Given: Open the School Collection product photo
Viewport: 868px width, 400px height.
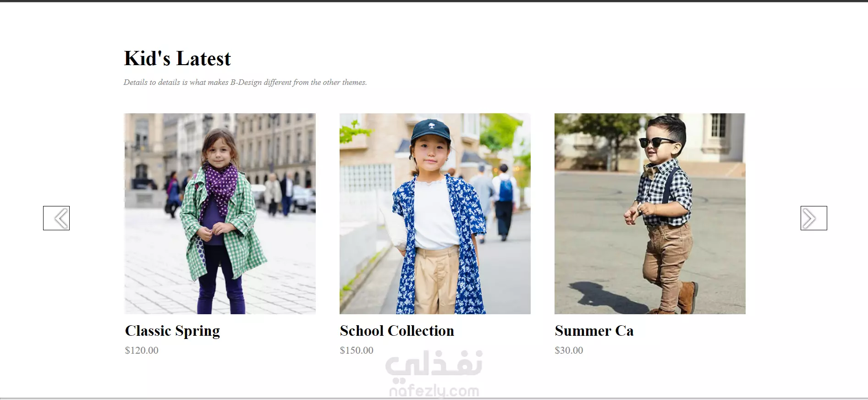Looking at the screenshot, I should [435, 214].
